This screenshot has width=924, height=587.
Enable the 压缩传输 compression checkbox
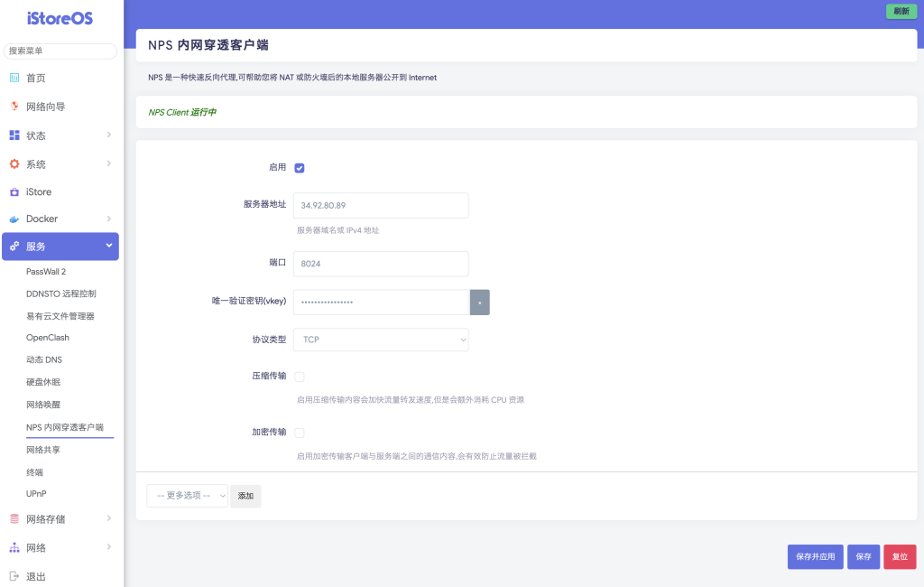pyautogui.click(x=300, y=377)
